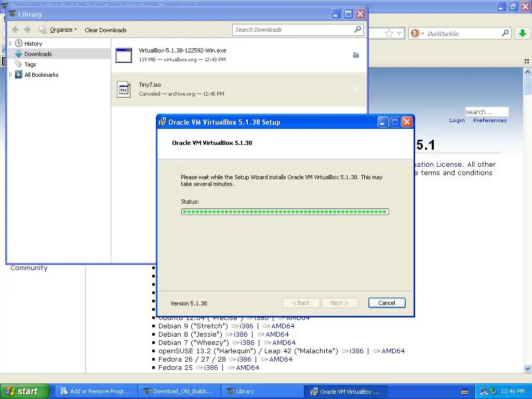Click the VirtualBox exe file icon
The width and height of the screenshot is (532, 399).
point(124,55)
